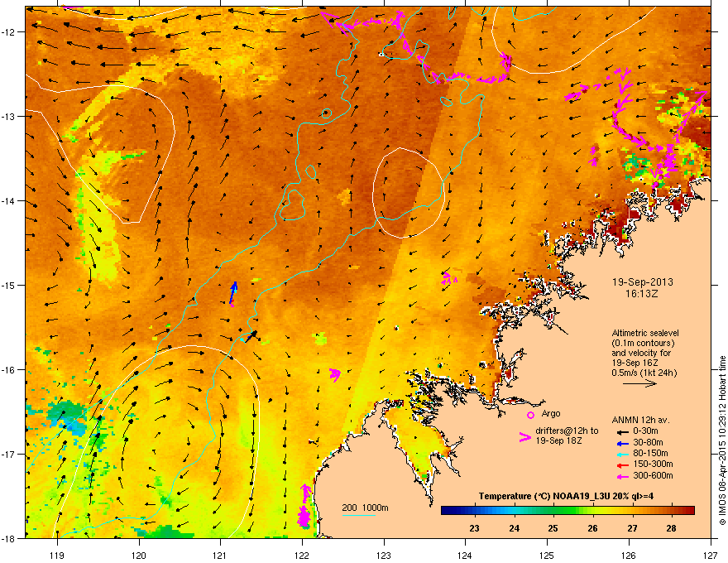Click the drifters magenta arrowhead legend symbol
This screenshot has height=563, width=728.
click(524, 437)
